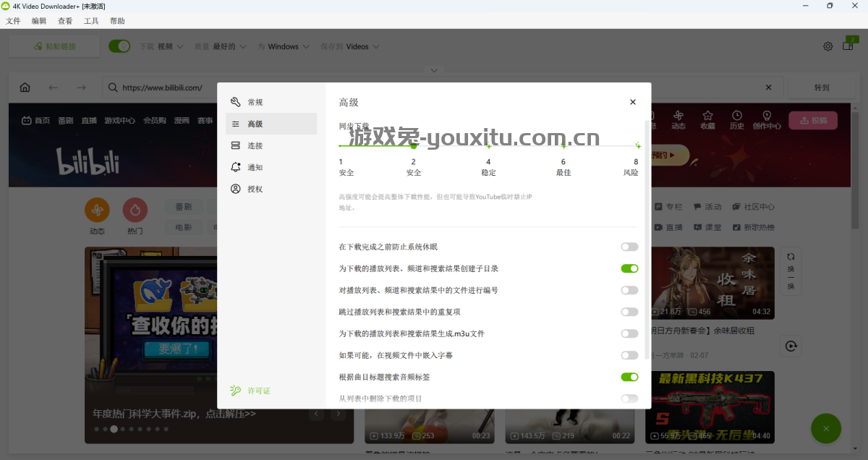Toggle the smart mode lightbulb switch
The height and width of the screenshot is (460, 868).
pyautogui.click(x=119, y=46)
